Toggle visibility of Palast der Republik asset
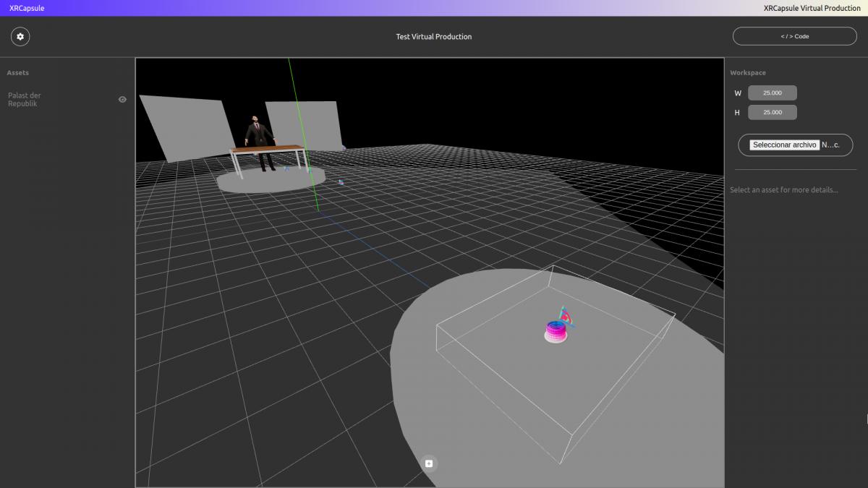This screenshot has height=488, width=868. (122, 100)
